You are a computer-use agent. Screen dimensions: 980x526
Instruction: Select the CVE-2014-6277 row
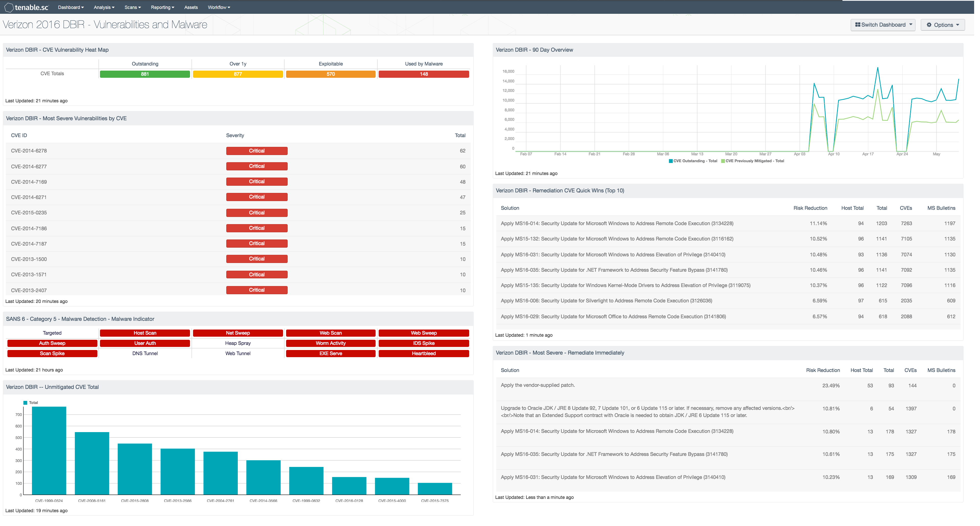238,166
